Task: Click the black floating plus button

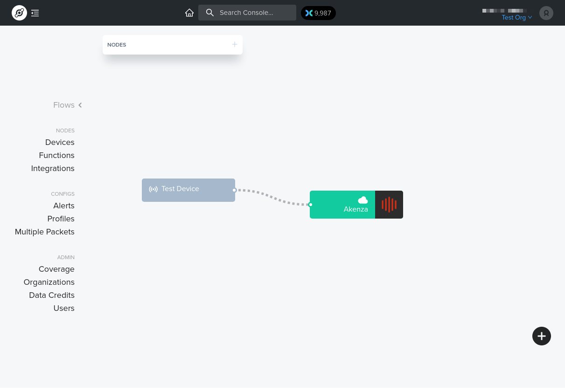Action: pyautogui.click(x=541, y=336)
